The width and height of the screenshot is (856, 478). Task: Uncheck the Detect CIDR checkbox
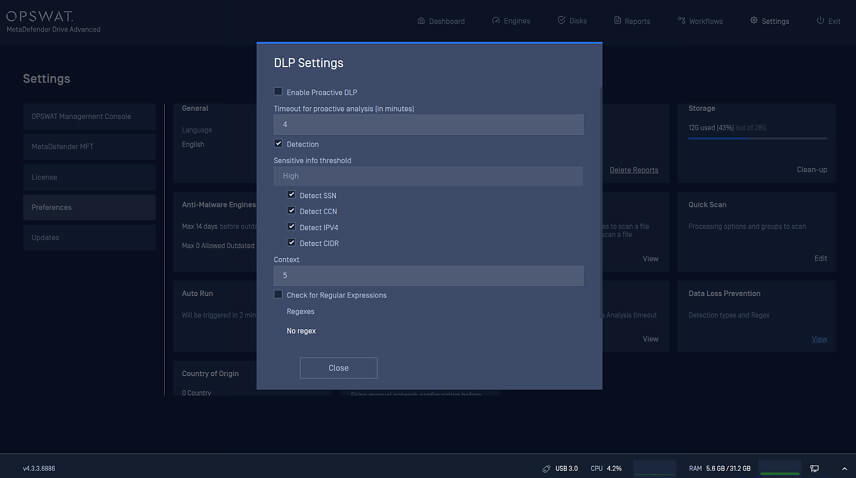click(x=292, y=243)
